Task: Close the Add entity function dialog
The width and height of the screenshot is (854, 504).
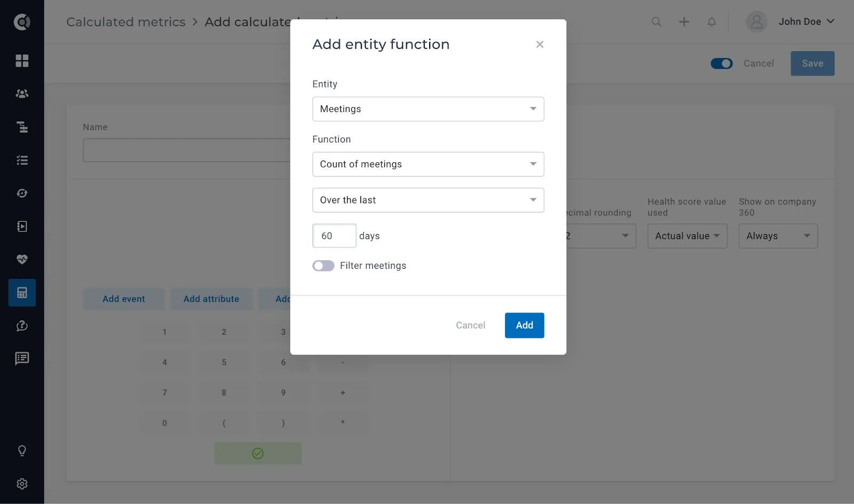Action: click(540, 44)
